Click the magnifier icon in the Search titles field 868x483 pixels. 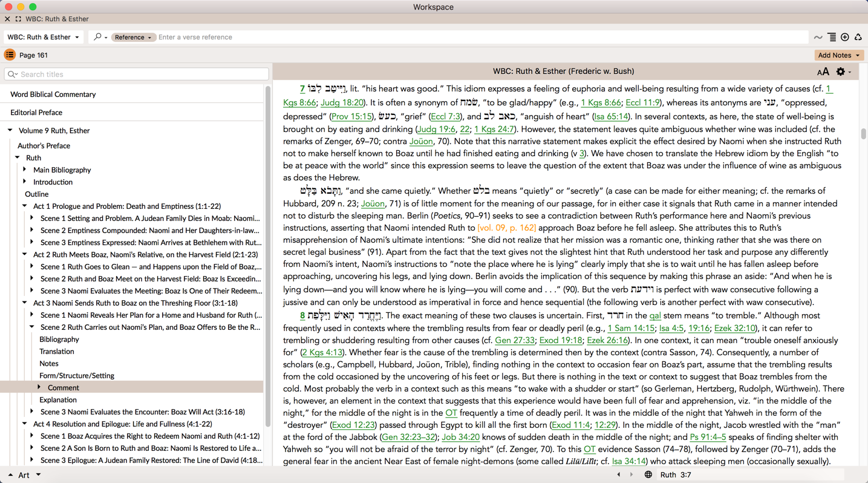click(x=12, y=74)
